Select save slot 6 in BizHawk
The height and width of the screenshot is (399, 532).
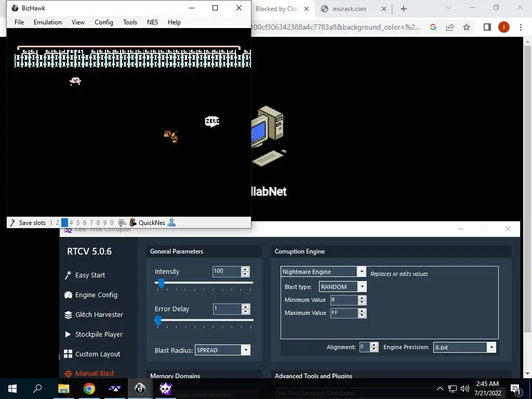(85, 223)
